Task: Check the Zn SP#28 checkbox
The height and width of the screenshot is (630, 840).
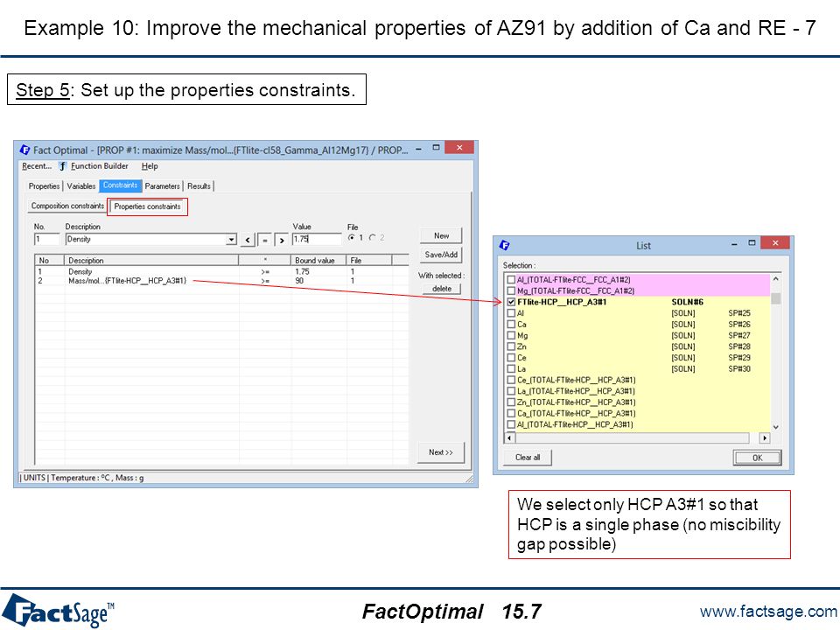Action: 511,346
